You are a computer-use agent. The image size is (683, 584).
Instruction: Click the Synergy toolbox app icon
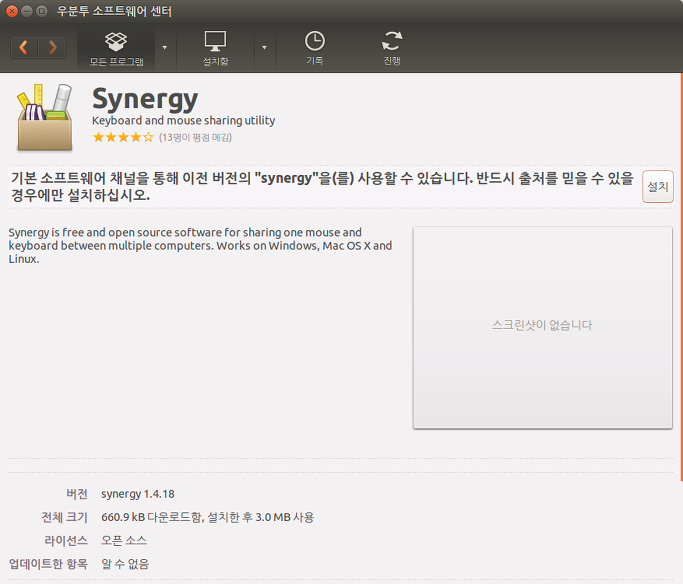pyautogui.click(x=45, y=118)
